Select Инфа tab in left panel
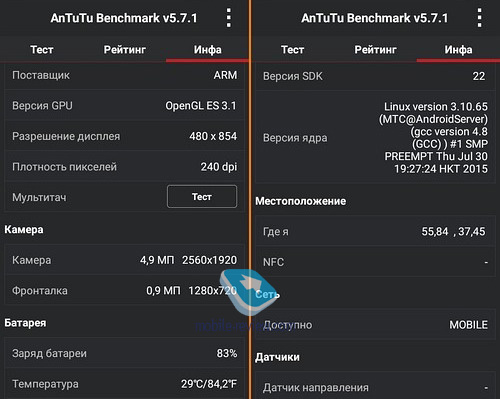The height and width of the screenshot is (399, 500). coord(207,50)
